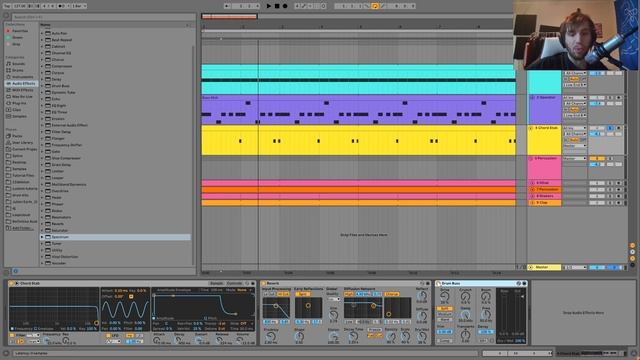Toggle the Chord Stab track arm button
640x360 pixels.
pyautogui.click(x=619, y=128)
